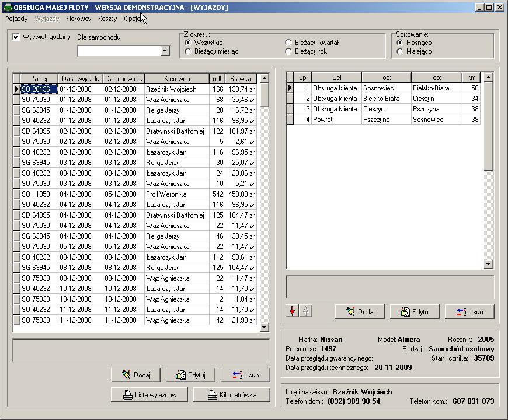The width and height of the screenshot is (508, 420).
Task: Click the Nr rej column header
Action: (39, 78)
